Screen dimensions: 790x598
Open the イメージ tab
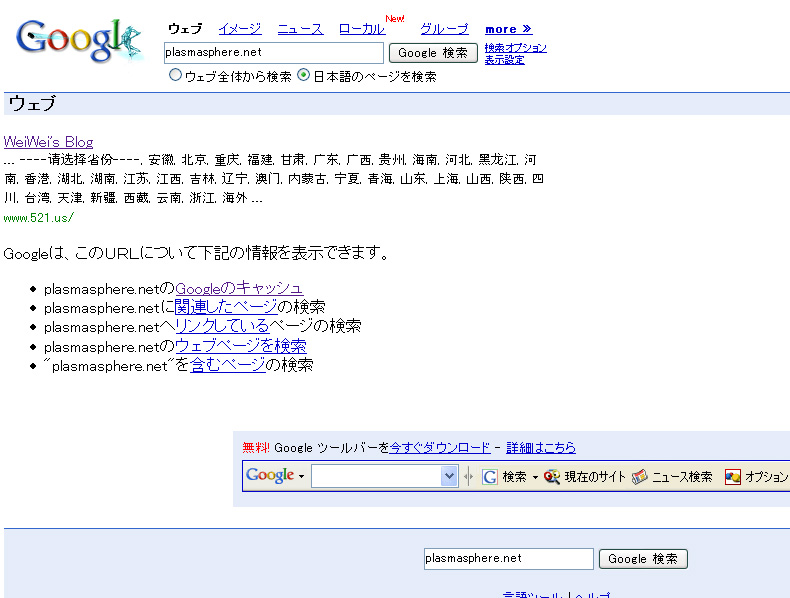coord(240,29)
